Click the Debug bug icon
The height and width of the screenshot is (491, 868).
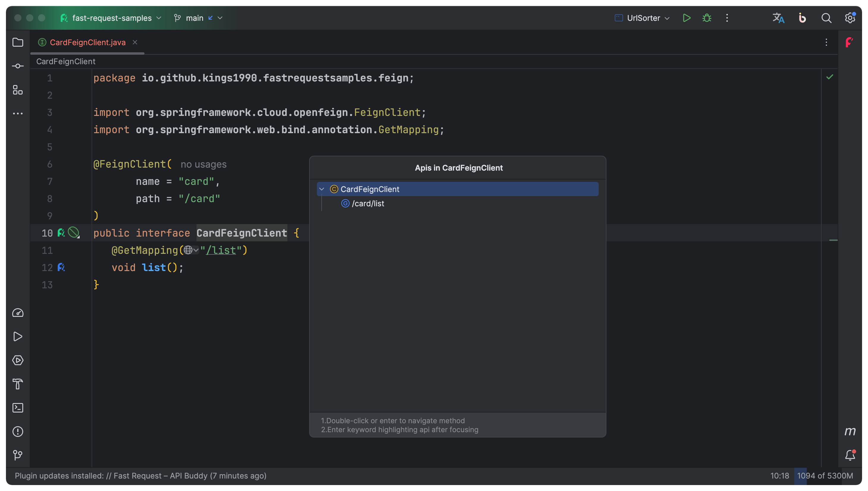[707, 18]
